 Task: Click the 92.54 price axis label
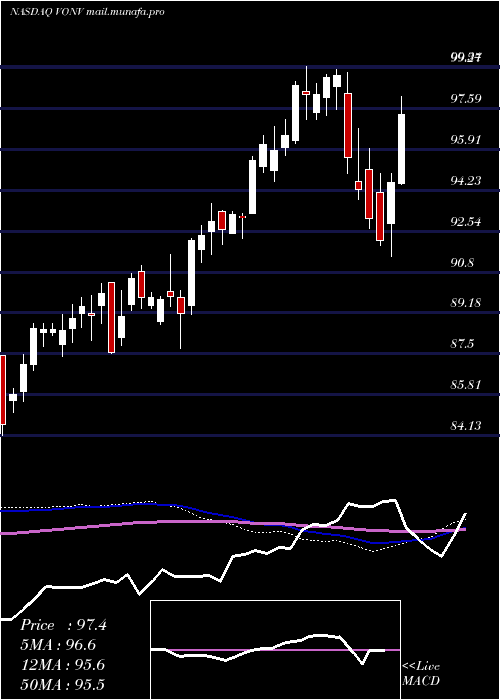[466, 221]
